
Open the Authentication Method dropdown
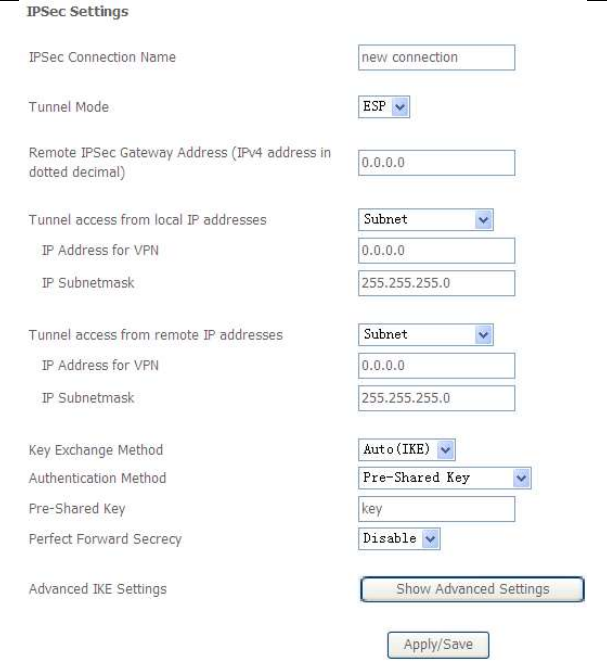pyautogui.click(x=444, y=478)
